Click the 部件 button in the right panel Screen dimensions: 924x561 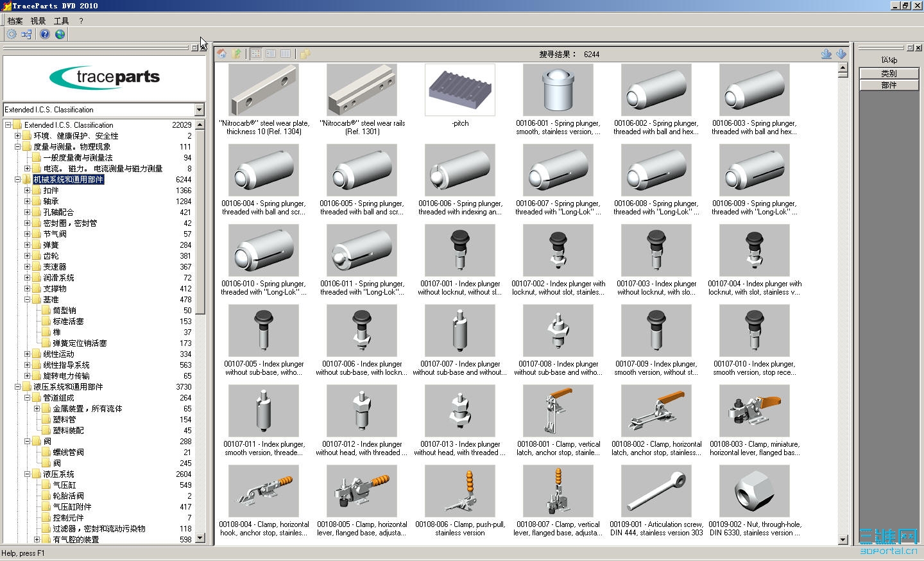[889, 85]
